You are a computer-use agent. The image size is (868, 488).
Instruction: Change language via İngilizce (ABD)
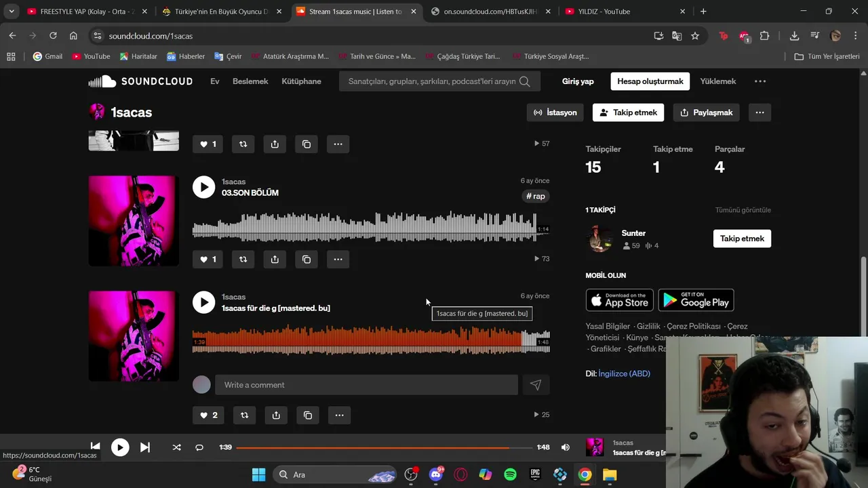point(624,373)
